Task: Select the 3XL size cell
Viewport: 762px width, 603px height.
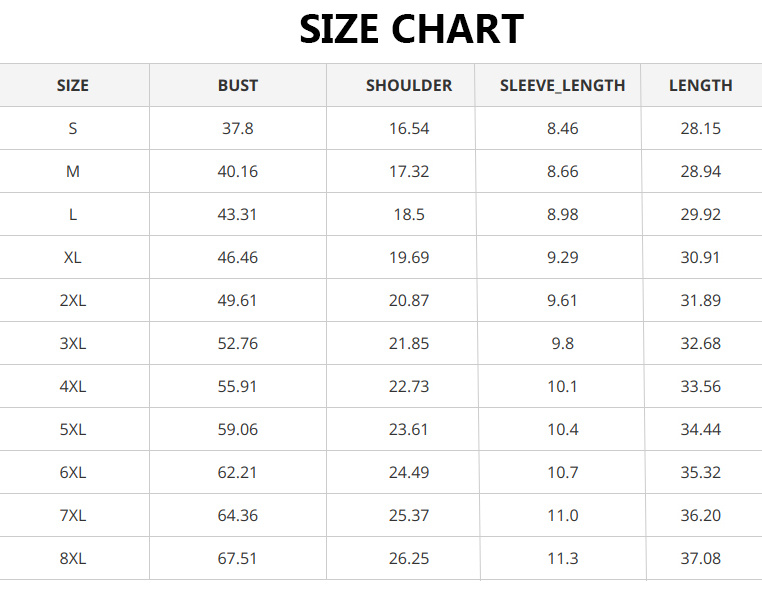Action: click(73, 344)
